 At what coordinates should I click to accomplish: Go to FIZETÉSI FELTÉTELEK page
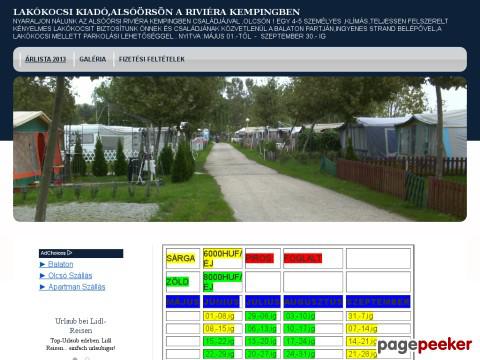click(152, 59)
